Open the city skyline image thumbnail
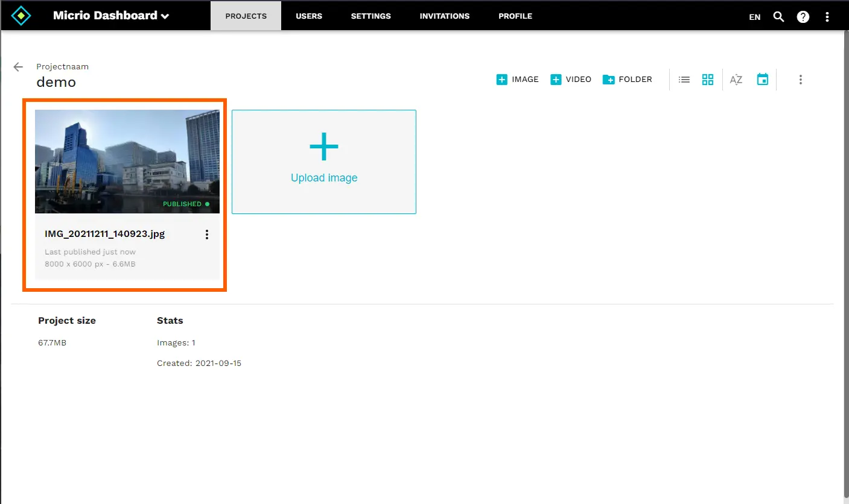Image resolution: width=849 pixels, height=504 pixels. click(x=127, y=161)
